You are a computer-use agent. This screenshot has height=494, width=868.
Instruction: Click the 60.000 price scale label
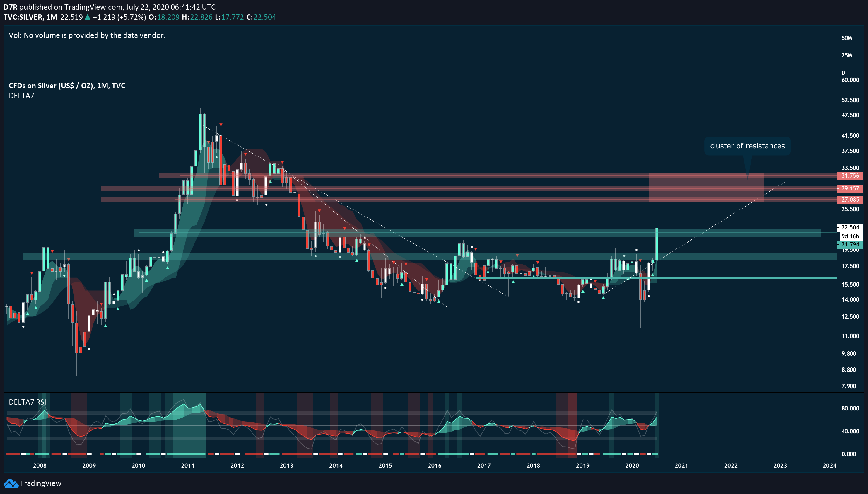click(x=850, y=80)
